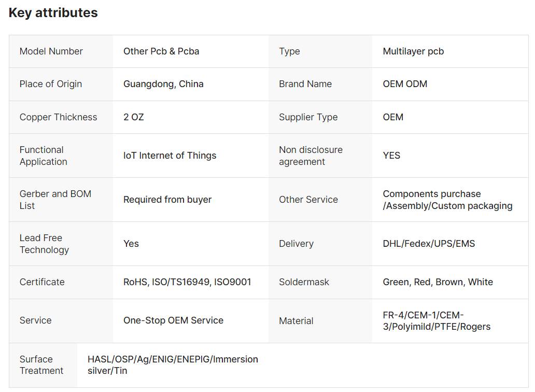Click the FR-4/CEM-1 material value
This screenshot has height=392, width=535.
pos(437,321)
